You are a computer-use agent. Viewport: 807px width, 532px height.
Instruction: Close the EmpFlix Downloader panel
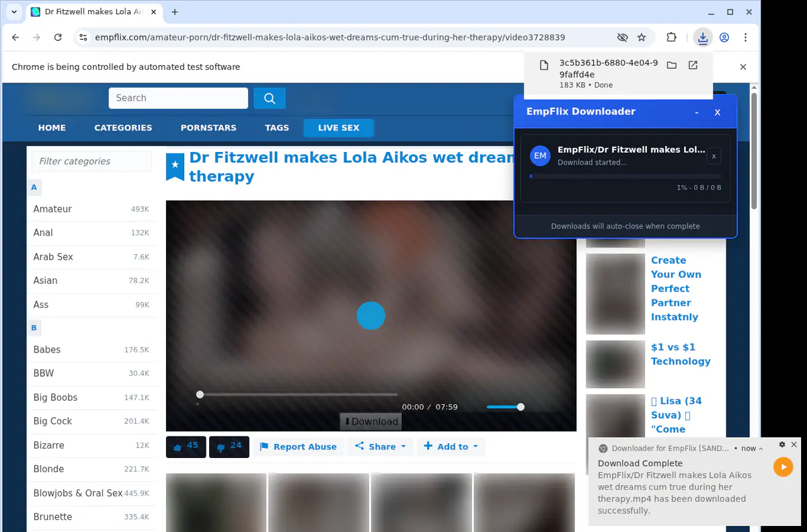pyautogui.click(x=718, y=112)
